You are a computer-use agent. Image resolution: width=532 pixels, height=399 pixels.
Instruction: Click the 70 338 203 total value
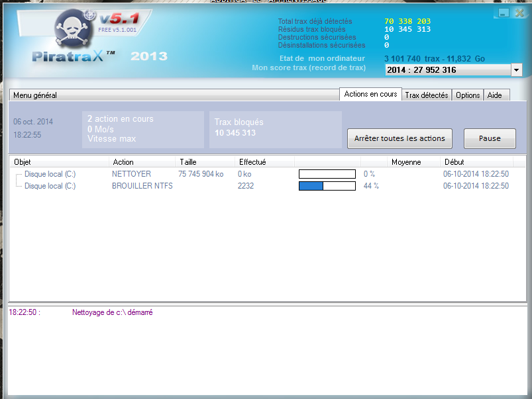[407, 21]
